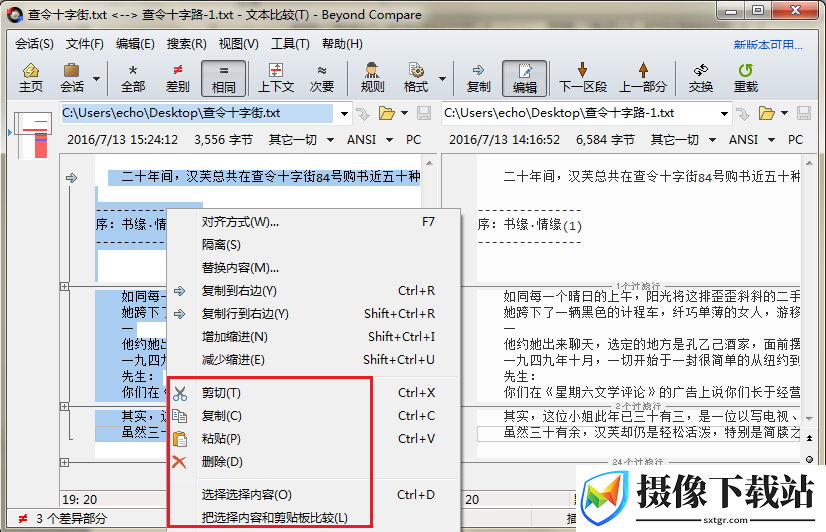
Task: Open the 帮助(H) menu
Action: [x=342, y=44]
